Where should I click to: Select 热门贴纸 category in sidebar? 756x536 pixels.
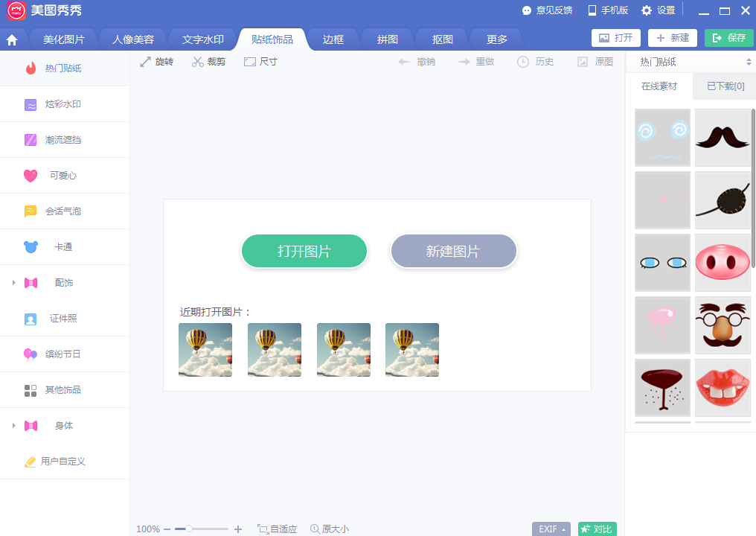point(65,68)
